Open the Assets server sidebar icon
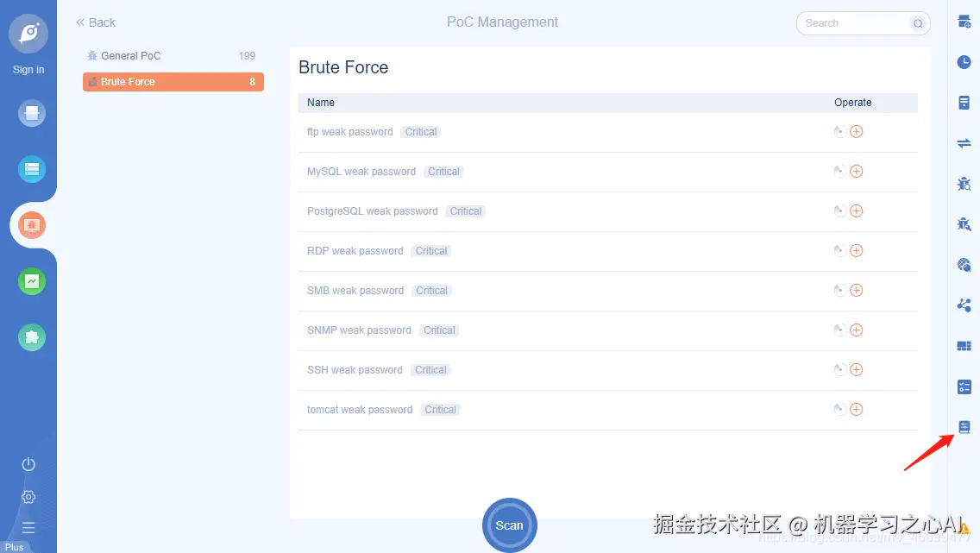This screenshot has height=553, width=980. [x=32, y=169]
